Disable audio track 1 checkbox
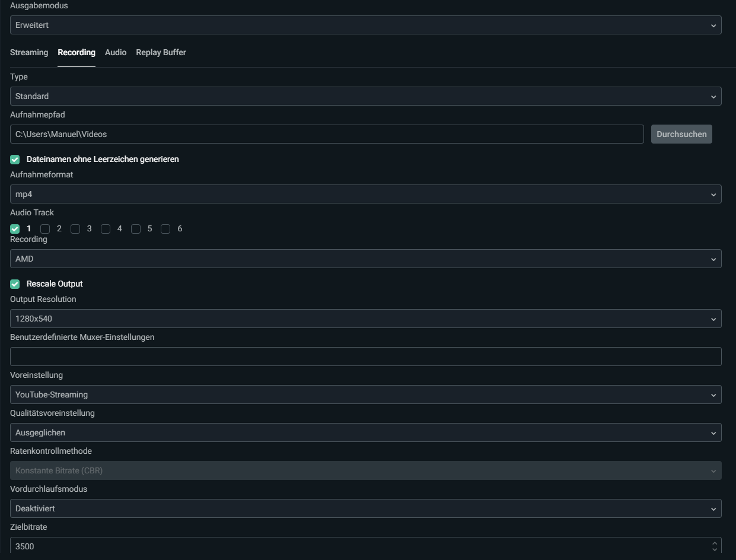Viewport: 736px width, 560px height. click(x=15, y=229)
